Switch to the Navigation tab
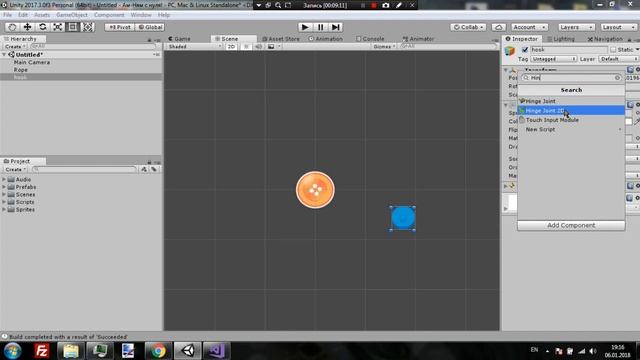 [605, 39]
